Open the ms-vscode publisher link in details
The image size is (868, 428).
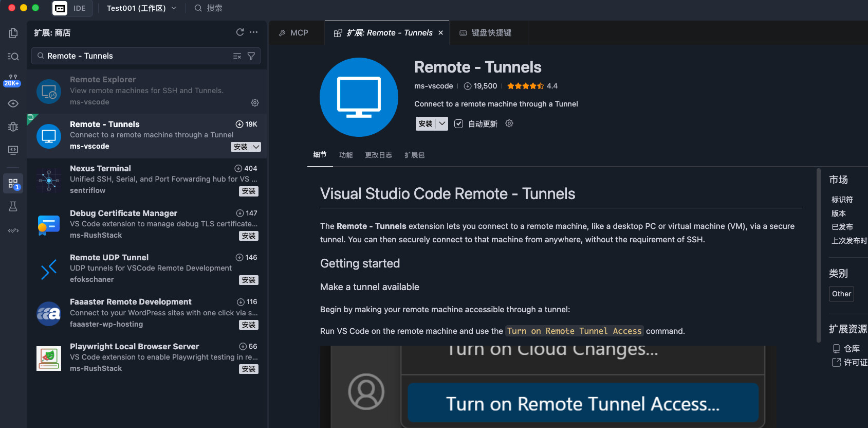434,86
